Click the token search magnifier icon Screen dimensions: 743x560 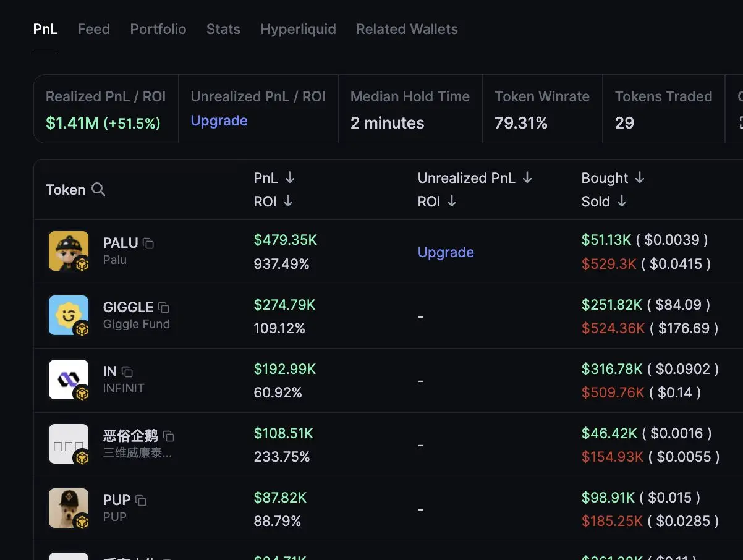(98, 190)
